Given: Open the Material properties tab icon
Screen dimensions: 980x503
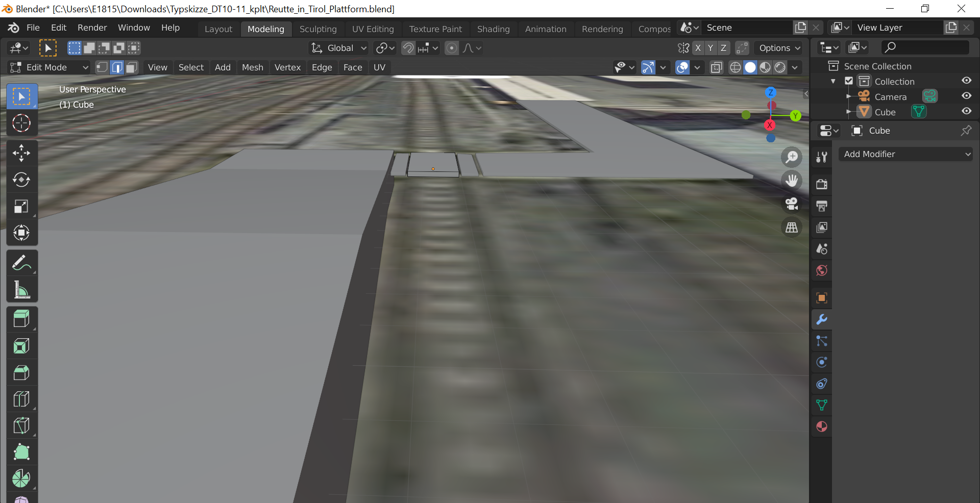Looking at the screenshot, I should (822, 426).
